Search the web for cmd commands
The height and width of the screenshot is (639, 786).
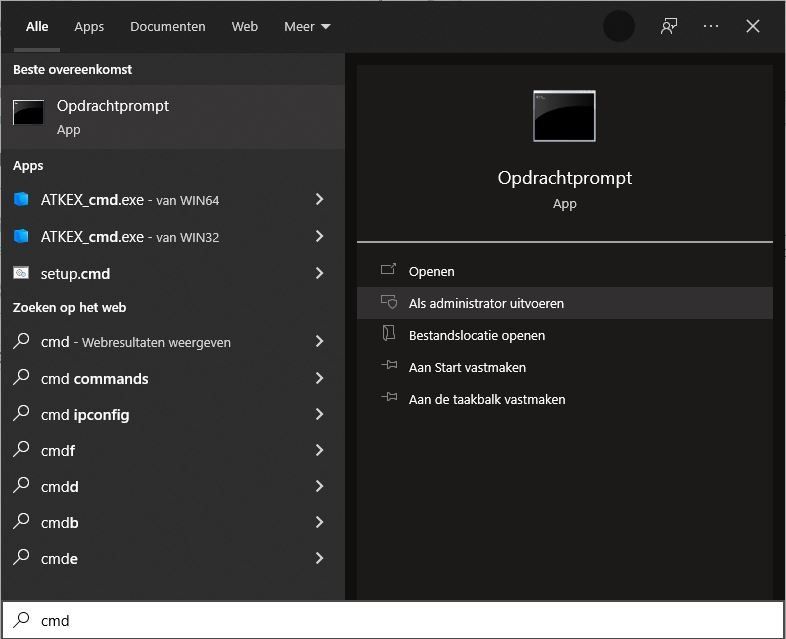click(x=173, y=378)
